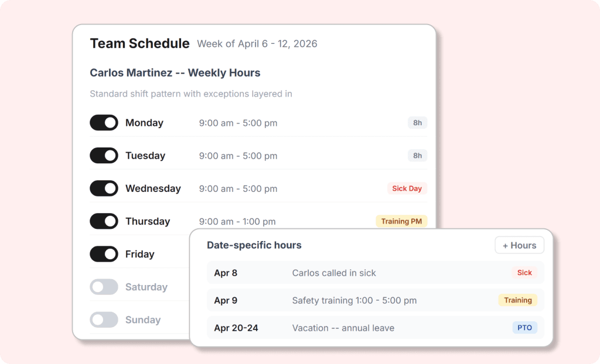The width and height of the screenshot is (600, 364).
Task: Toggle off the Monday switch
Action: click(x=104, y=123)
